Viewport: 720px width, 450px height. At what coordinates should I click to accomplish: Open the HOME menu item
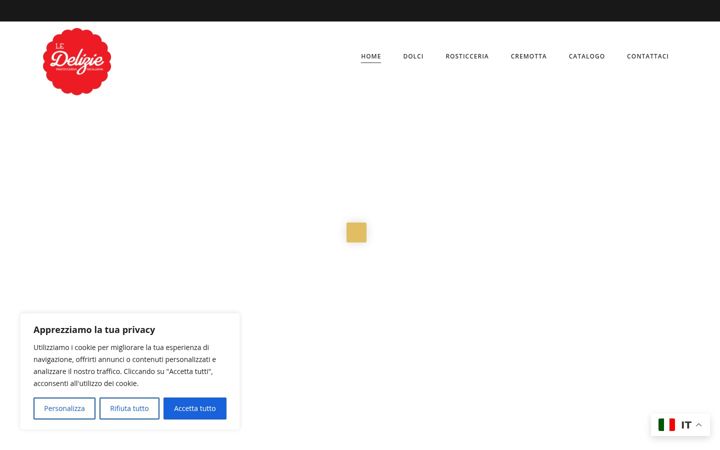[371, 56]
